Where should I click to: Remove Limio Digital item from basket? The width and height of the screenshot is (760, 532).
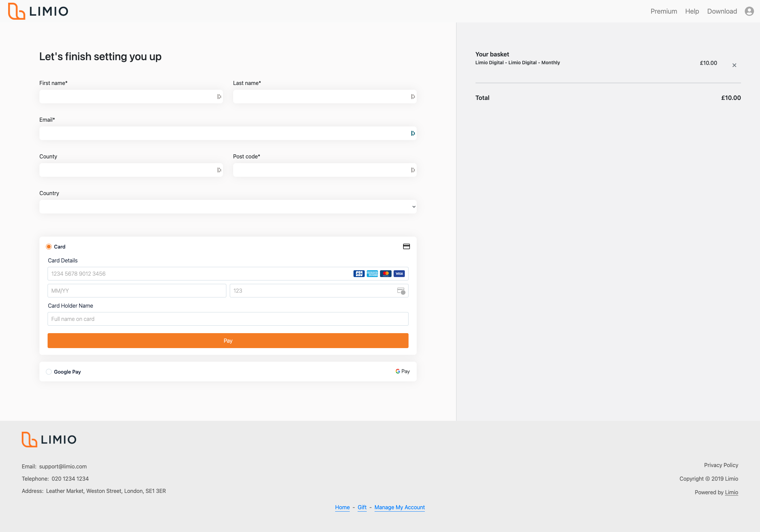[734, 65]
